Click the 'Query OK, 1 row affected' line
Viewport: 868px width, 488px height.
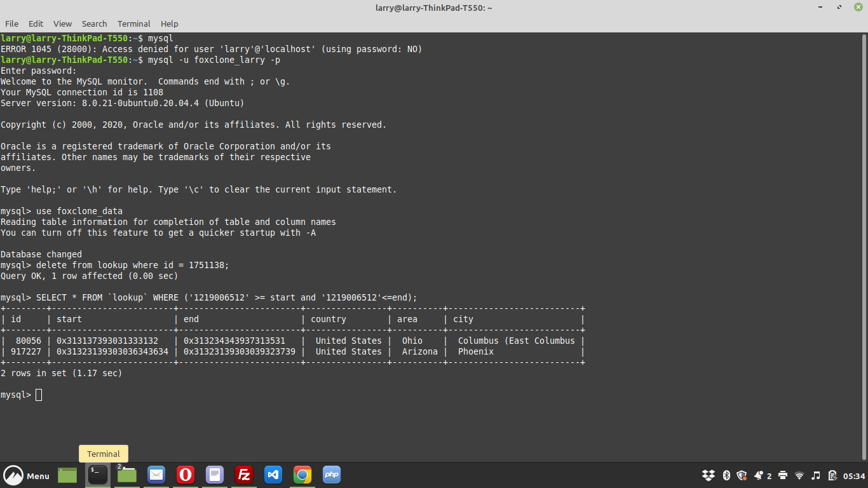tap(90, 276)
